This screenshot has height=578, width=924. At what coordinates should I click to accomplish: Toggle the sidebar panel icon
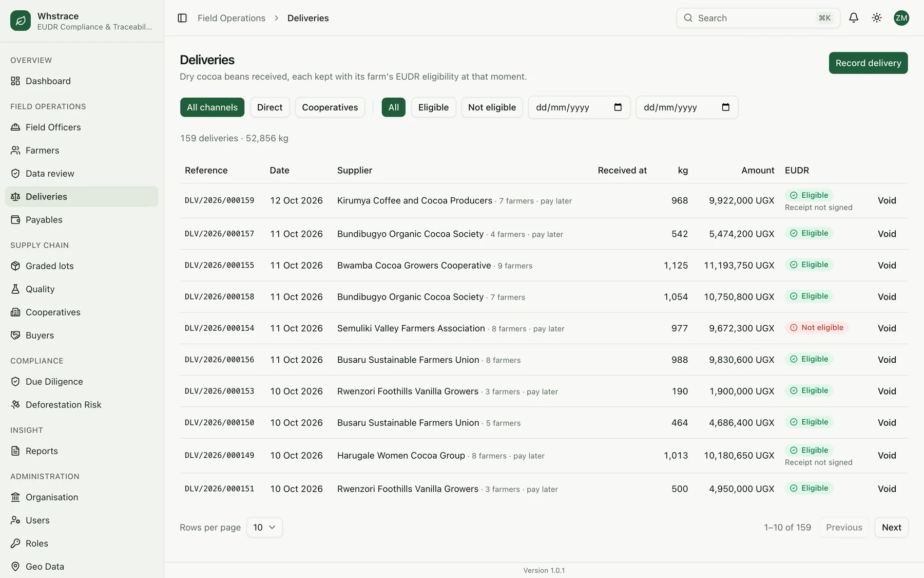tap(182, 18)
